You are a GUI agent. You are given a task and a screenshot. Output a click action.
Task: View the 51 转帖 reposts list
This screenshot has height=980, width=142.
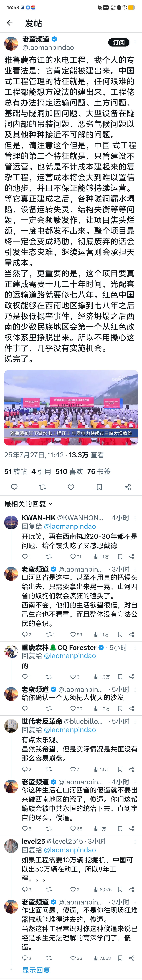point(16,471)
